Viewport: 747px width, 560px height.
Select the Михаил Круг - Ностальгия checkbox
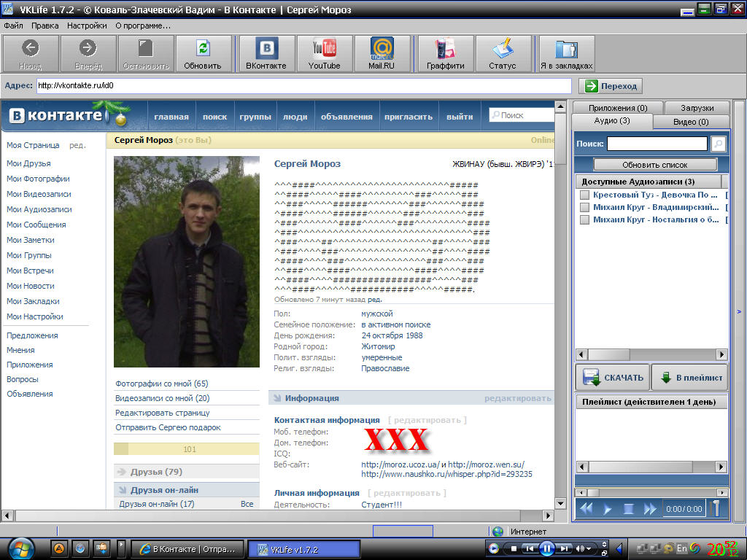pyautogui.click(x=584, y=219)
